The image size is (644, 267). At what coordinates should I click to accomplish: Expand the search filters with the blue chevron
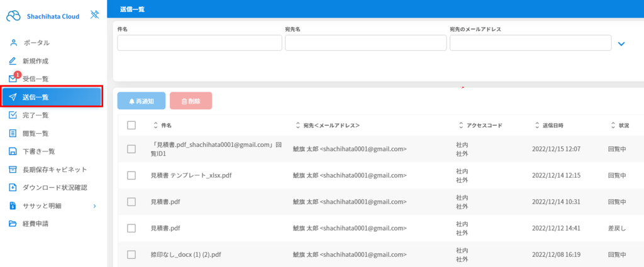click(x=621, y=43)
